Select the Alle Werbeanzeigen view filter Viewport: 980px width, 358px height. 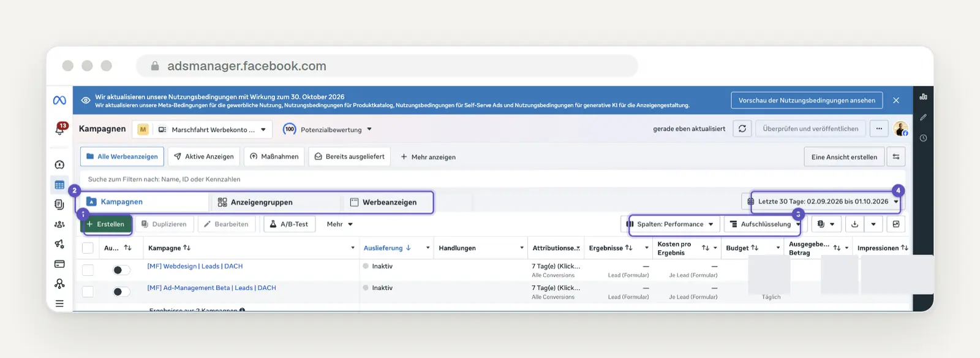click(x=122, y=157)
